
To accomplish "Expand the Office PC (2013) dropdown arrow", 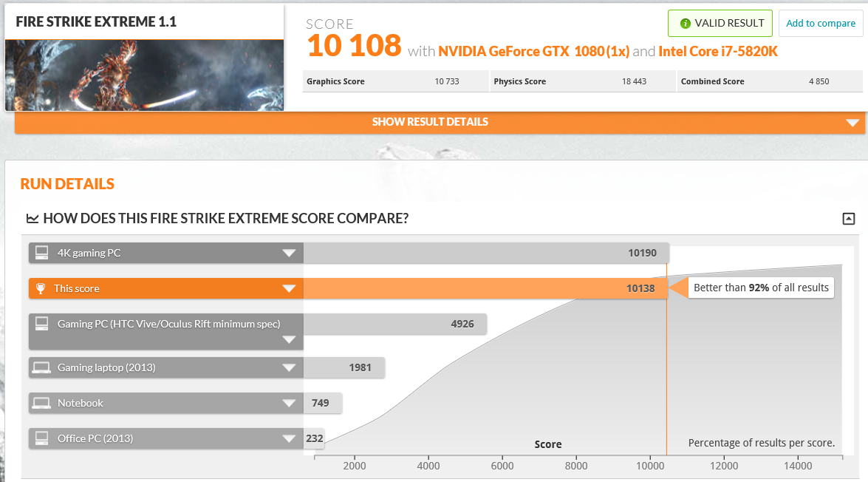I will pos(289,438).
